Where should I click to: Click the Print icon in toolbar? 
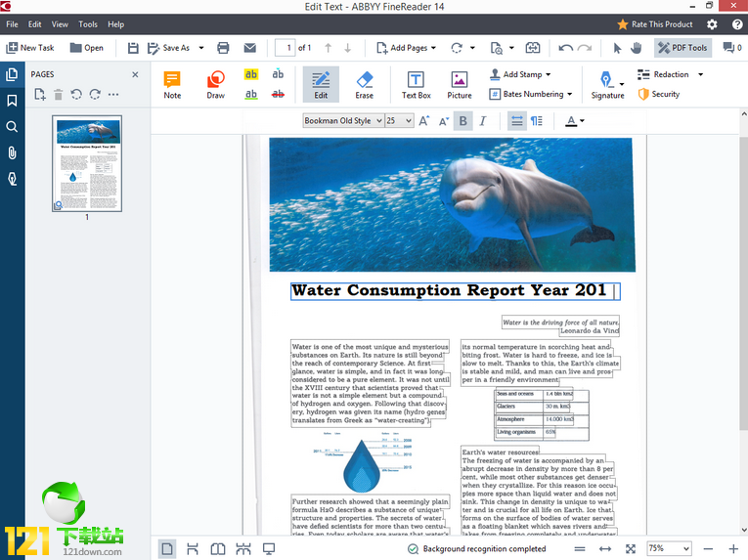(223, 47)
